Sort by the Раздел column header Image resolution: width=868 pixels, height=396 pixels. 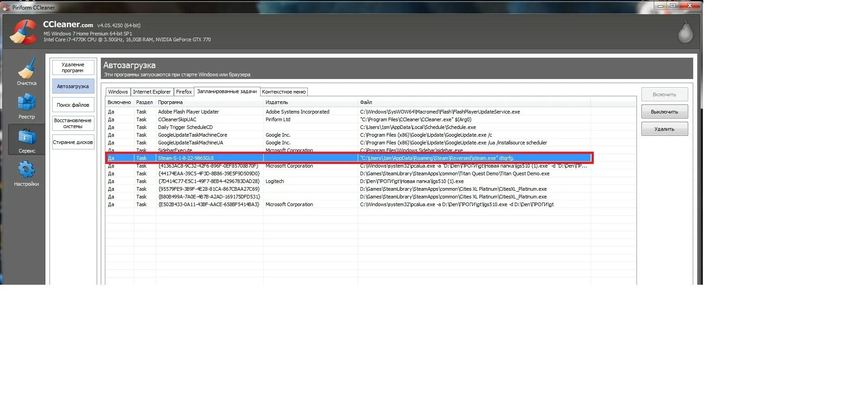(x=145, y=102)
